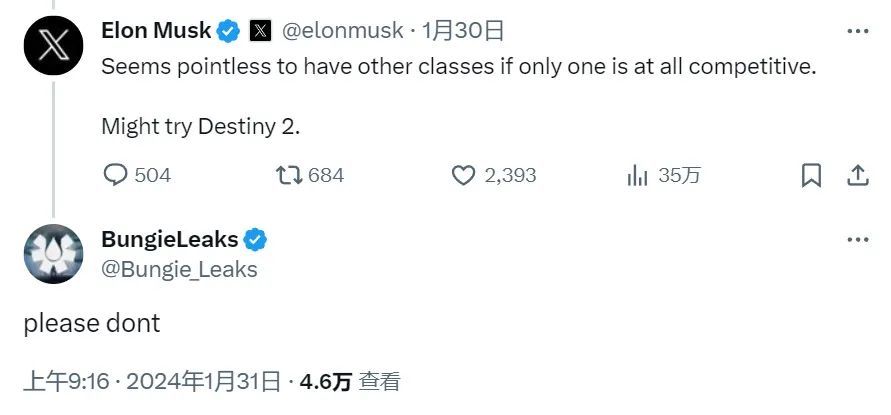Screen dimensions: 891x415
Task: Click the X affiliation badge beside Elon Musk
Action: 260,31
